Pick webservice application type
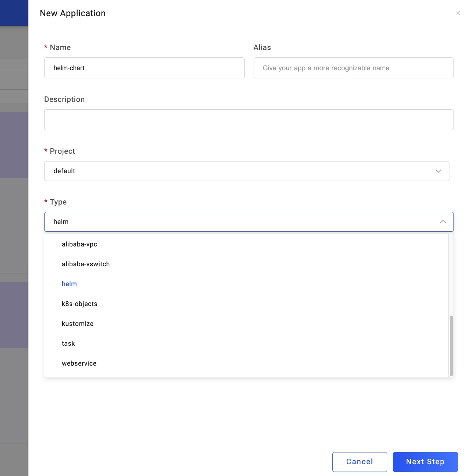 79,363
